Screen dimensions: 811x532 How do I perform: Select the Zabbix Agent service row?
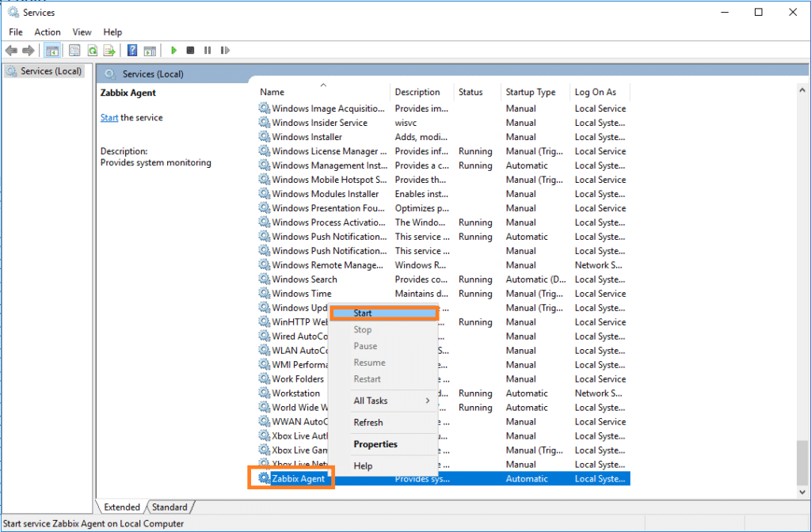[x=298, y=479]
